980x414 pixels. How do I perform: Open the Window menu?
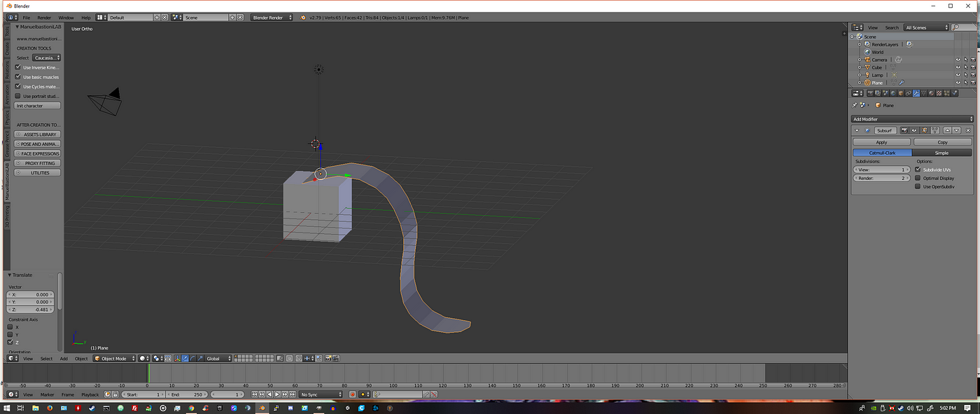pos(66,17)
